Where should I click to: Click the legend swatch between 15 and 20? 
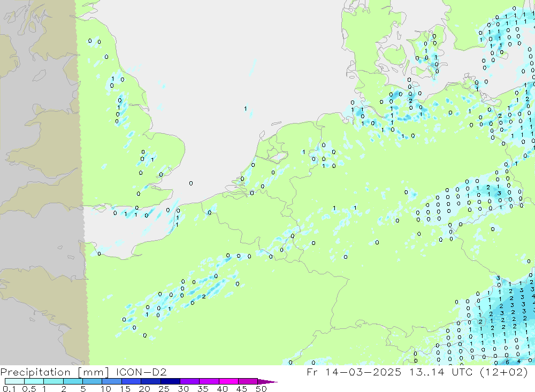(132, 381)
